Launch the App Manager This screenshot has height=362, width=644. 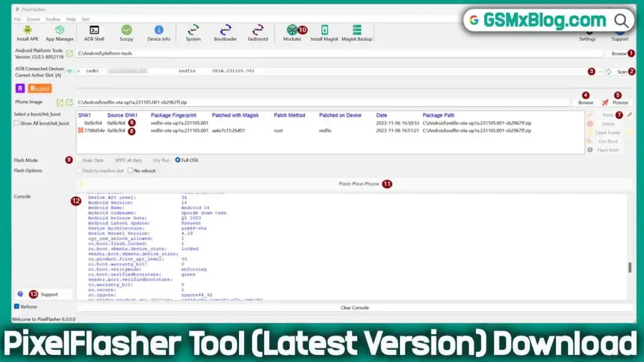60,33
